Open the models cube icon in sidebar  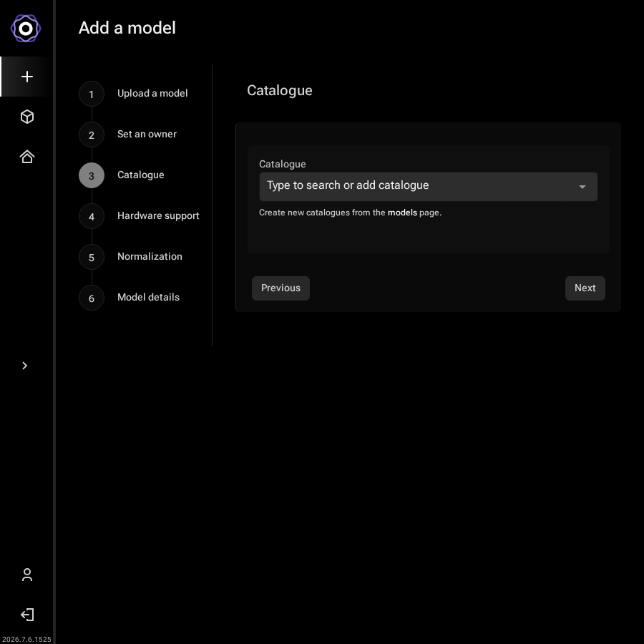coord(27,117)
